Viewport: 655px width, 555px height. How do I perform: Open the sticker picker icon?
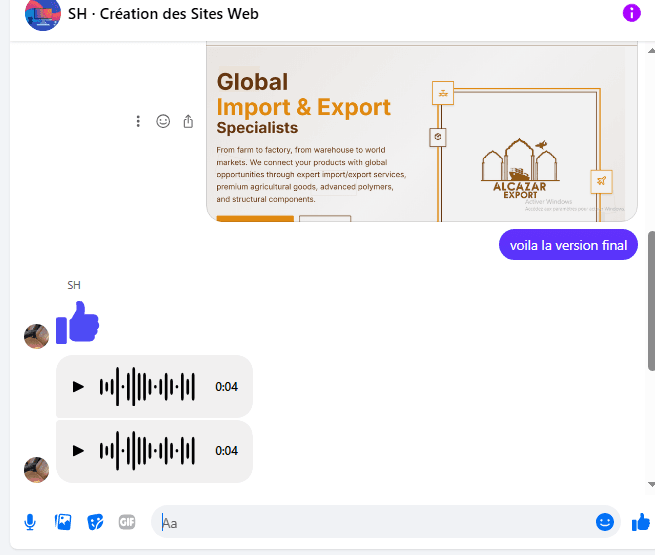95,522
